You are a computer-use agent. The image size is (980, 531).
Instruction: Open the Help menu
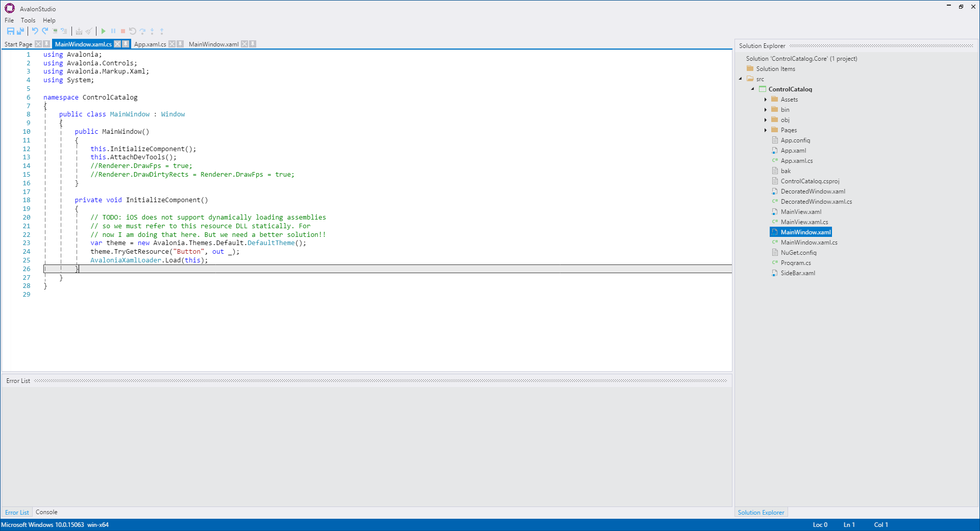point(49,20)
